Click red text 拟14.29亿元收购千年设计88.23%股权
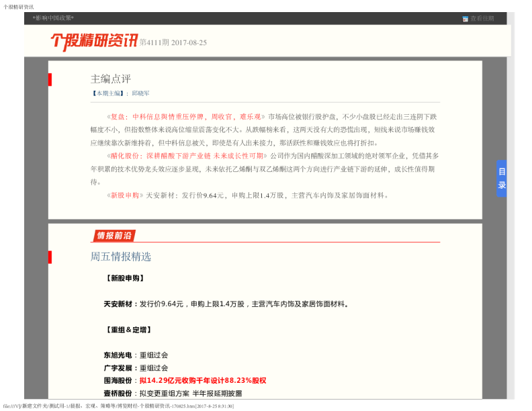 pyautogui.click(x=203, y=381)
